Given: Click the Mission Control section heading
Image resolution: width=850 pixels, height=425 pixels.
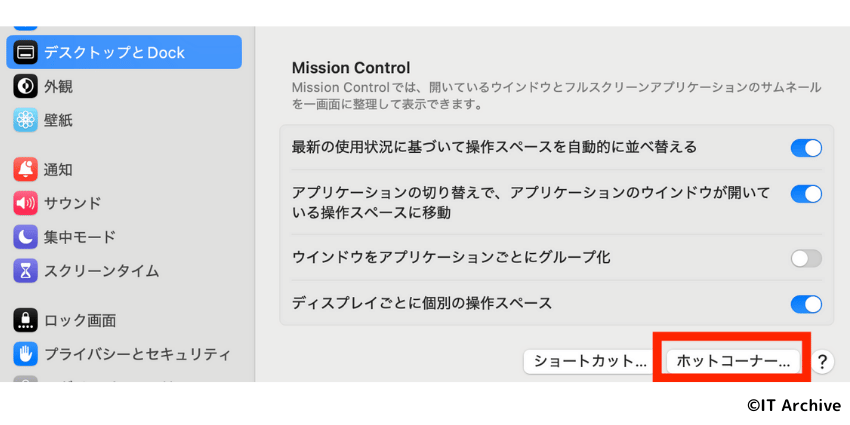Looking at the screenshot, I should coord(351,68).
